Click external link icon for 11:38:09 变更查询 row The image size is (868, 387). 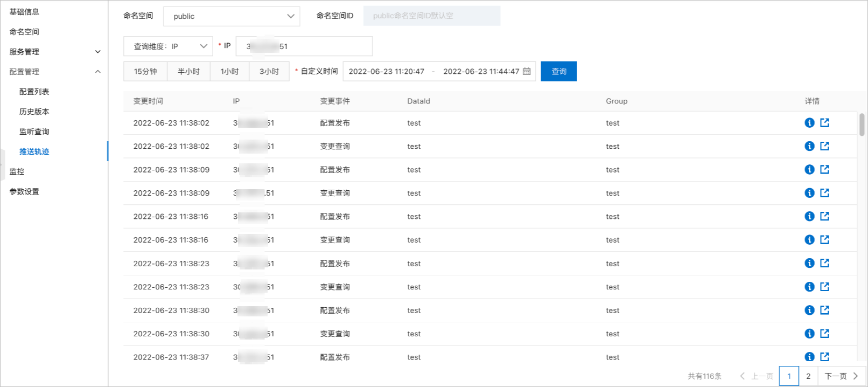pyautogui.click(x=824, y=193)
